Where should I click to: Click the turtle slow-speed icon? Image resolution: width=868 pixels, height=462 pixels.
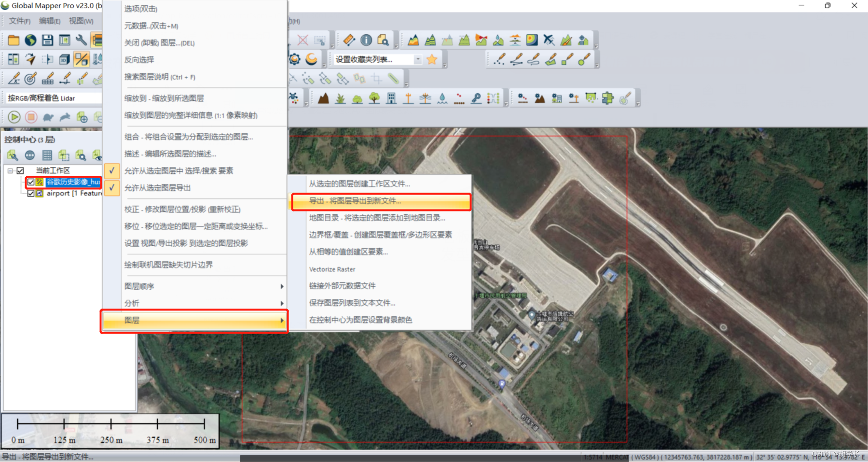point(48,117)
